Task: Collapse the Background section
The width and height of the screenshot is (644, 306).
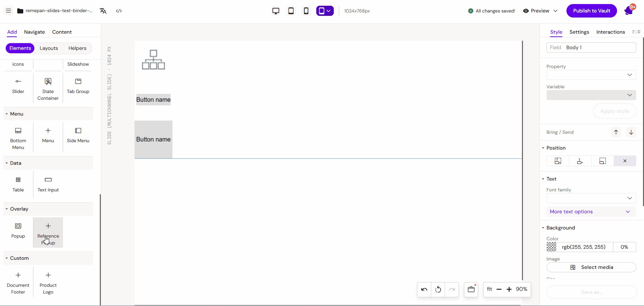Action: pos(558,228)
